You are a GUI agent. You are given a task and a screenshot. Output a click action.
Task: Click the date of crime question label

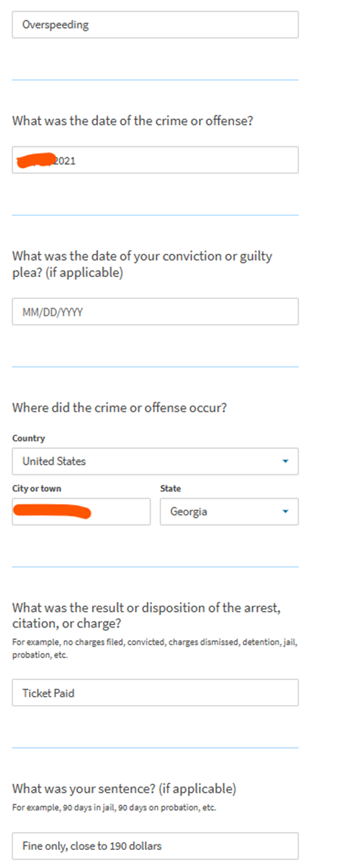tap(133, 121)
